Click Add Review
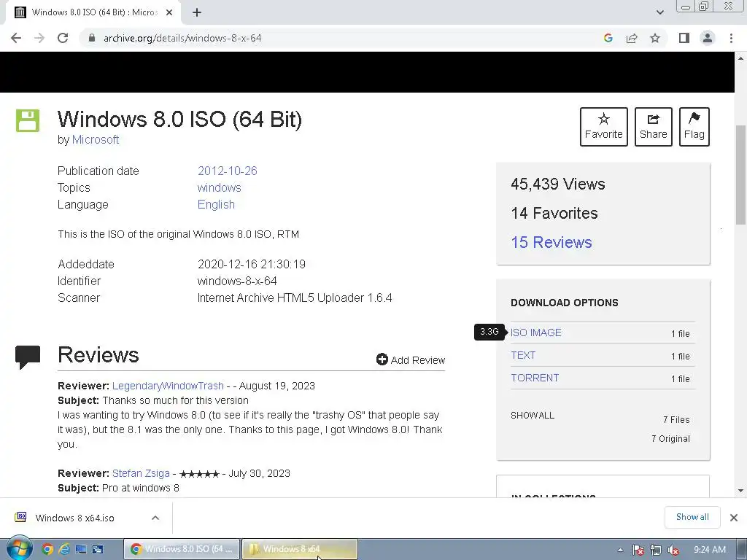The height and width of the screenshot is (560, 747). coord(411,360)
